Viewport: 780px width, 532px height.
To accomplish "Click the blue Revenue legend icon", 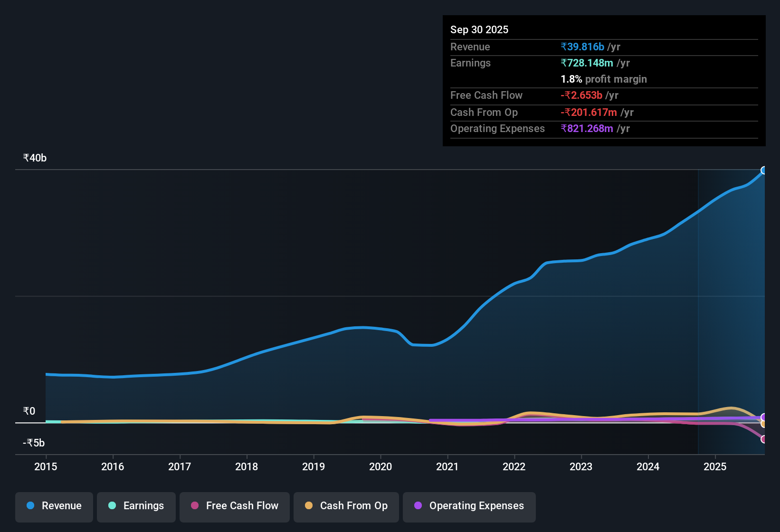I will [x=30, y=506].
